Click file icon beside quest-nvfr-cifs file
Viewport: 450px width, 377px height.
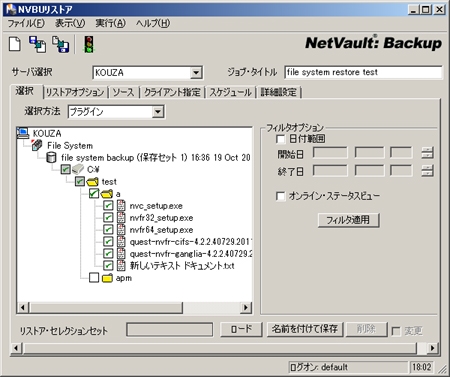pos(121,242)
